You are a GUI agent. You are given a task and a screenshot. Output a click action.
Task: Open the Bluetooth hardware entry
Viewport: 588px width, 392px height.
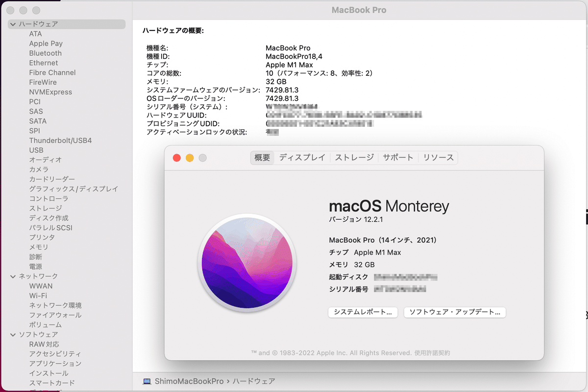(x=45, y=53)
